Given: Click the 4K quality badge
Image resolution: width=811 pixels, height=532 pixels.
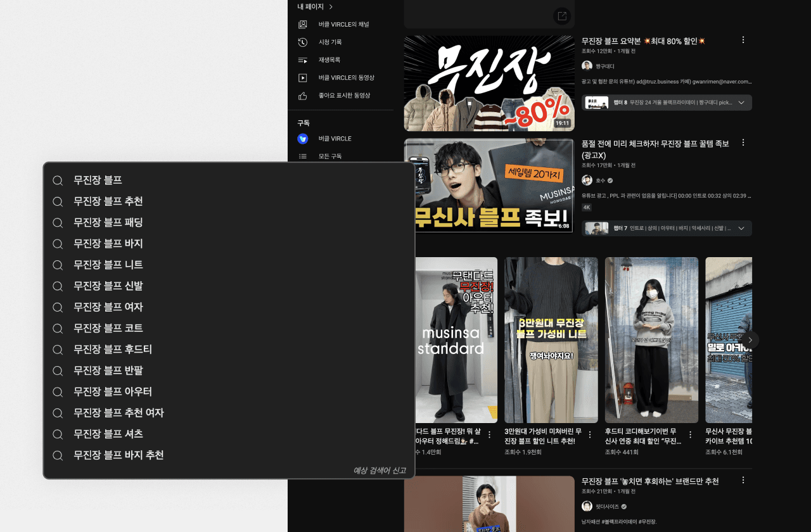Looking at the screenshot, I should pyautogui.click(x=587, y=207).
